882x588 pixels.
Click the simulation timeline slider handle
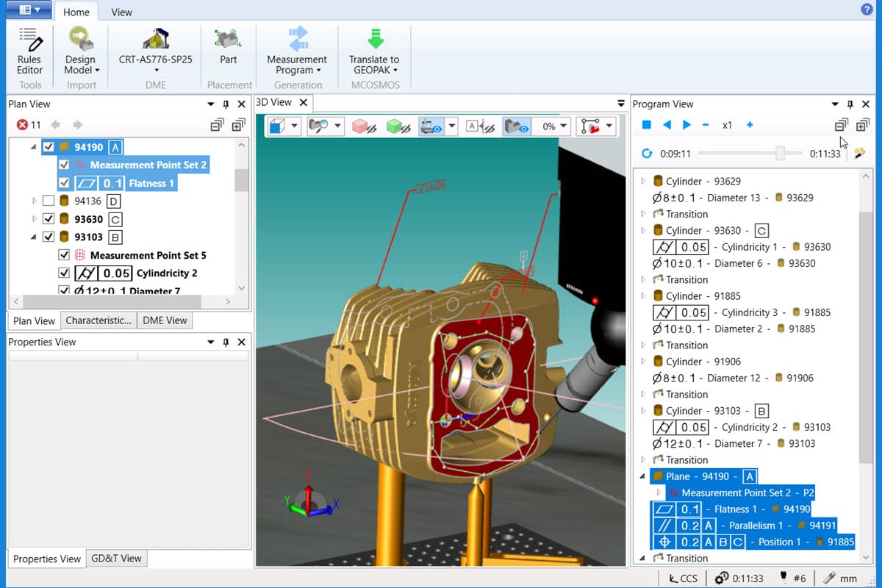coord(780,154)
